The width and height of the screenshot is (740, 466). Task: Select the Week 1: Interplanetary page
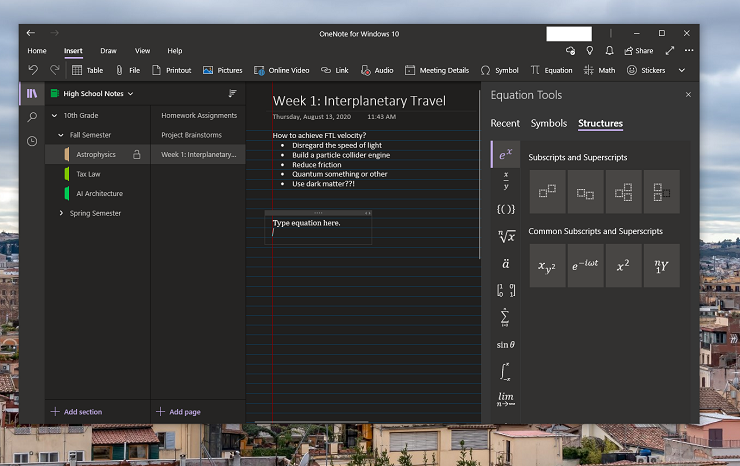[x=199, y=154]
